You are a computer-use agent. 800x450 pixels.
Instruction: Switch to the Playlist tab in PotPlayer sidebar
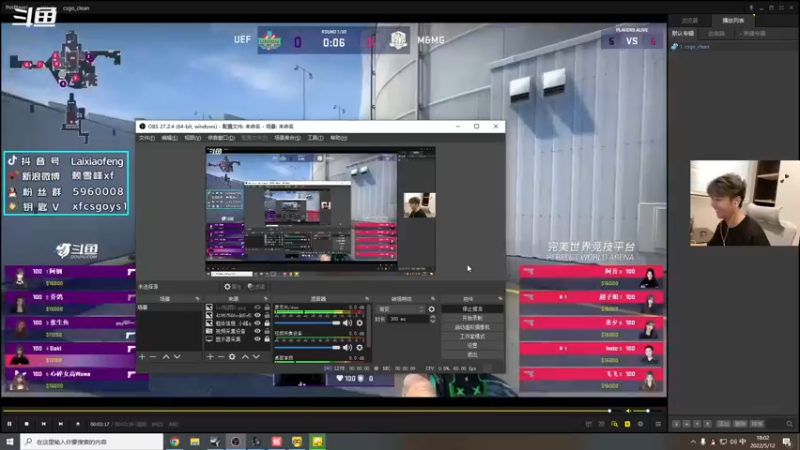[733, 20]
